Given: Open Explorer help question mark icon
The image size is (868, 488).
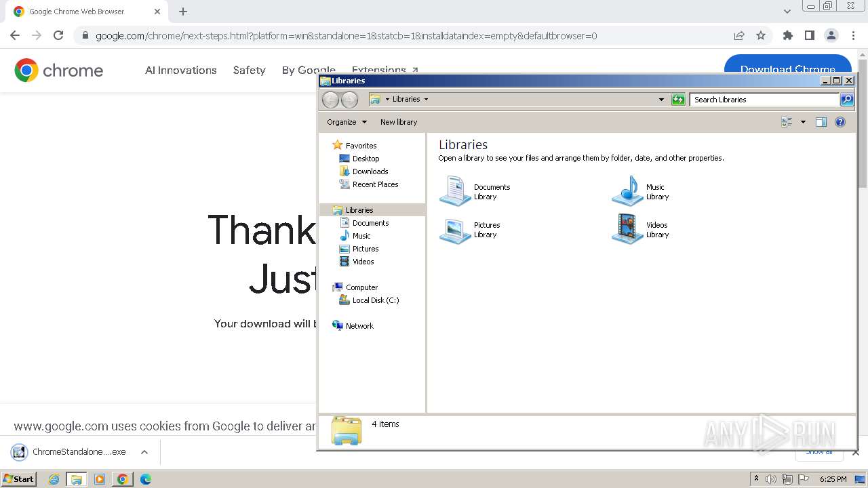Looking at the screenshot, I should pyautogui.click(x=840, y=122).
